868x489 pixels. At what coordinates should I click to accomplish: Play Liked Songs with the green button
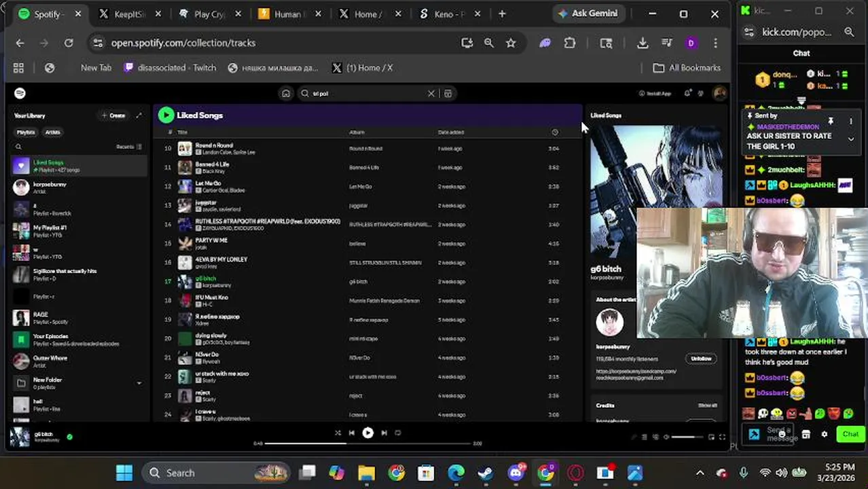click(x=166, y=115)
